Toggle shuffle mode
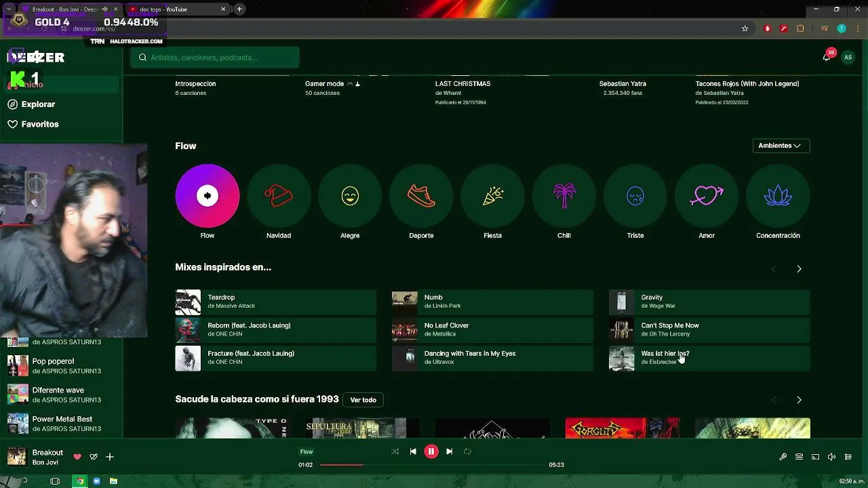 [395, 451]
